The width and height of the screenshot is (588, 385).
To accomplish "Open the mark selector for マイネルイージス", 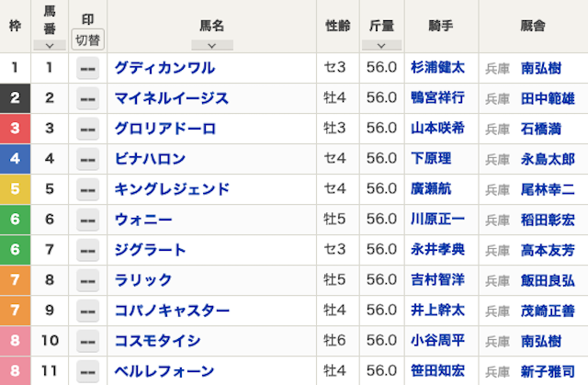I will [88, 98].
